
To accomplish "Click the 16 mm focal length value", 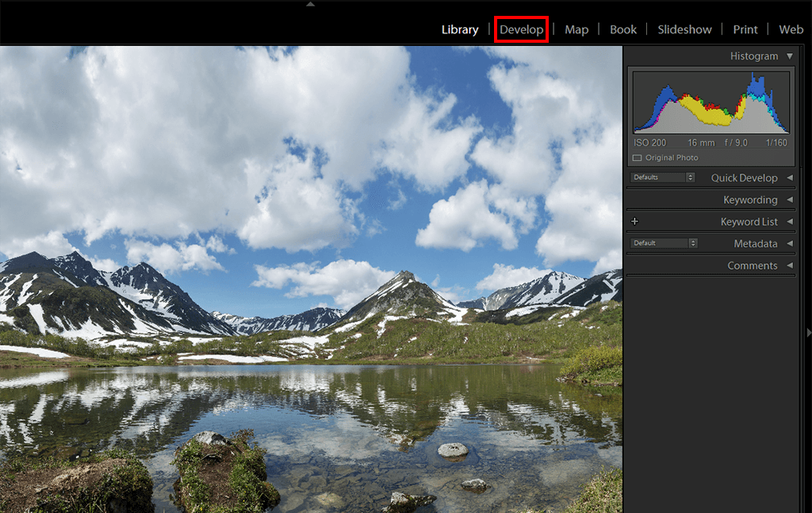I will point(701,143).
